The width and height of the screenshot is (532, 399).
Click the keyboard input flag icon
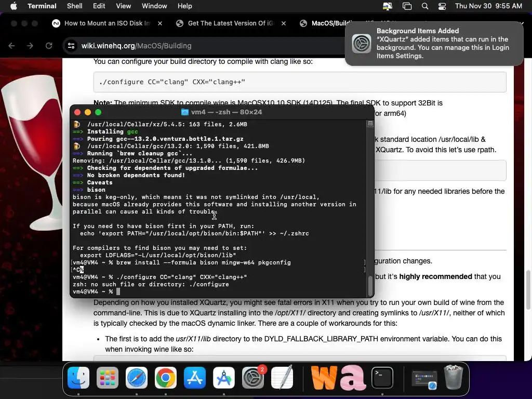388,6
